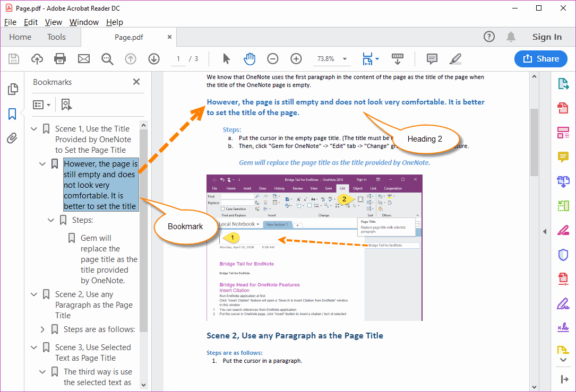Open bookmark options list dropdown

41,105
